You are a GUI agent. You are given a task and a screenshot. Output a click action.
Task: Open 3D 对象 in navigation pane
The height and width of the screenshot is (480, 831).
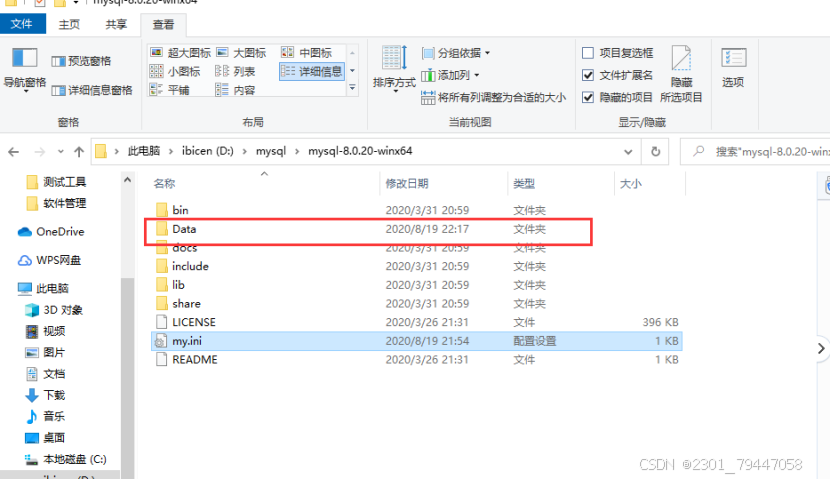click(x=54, y=310)
